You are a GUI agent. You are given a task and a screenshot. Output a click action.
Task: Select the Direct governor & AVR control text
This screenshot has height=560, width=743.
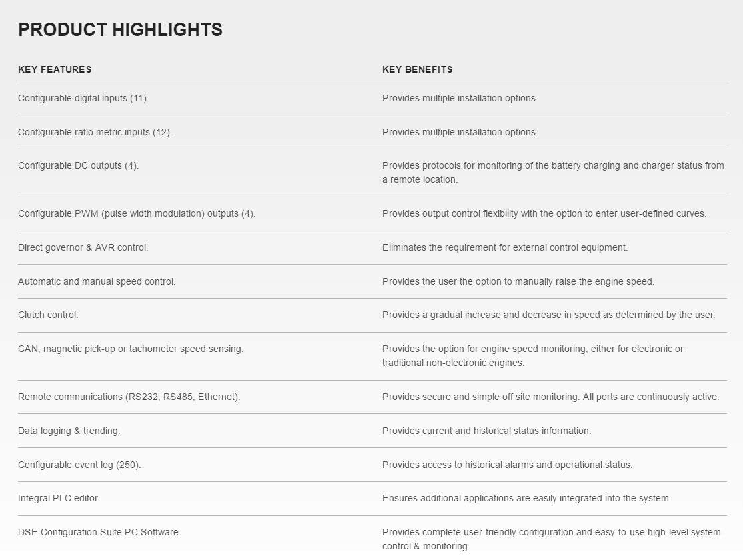click(83, 248)
